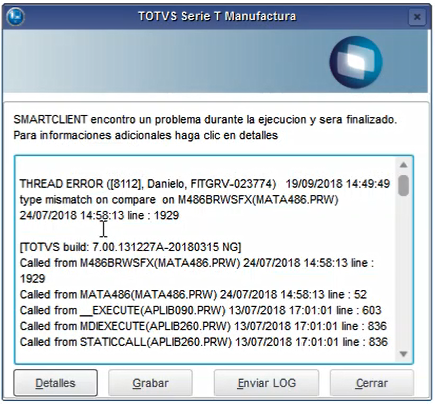Viewport: 435px width, 404px height.
Task: Click the 'Called from __EXECUTE' log line
Action: [x=200, y=310]
